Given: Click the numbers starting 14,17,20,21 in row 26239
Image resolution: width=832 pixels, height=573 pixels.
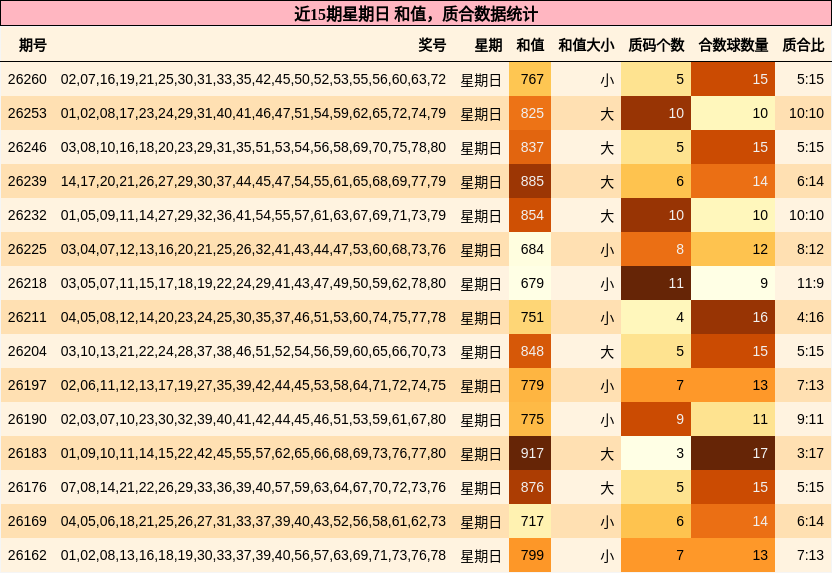Looking at the screenshot, I should 253,181.
